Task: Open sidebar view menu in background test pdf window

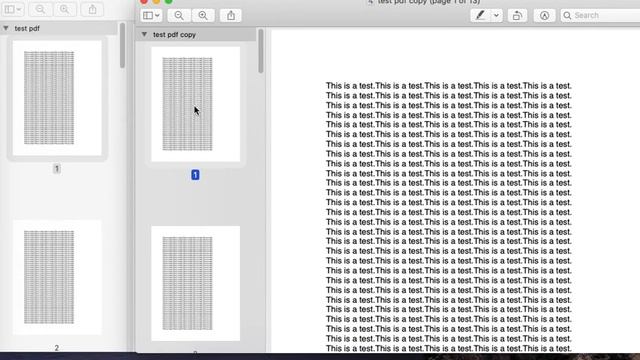Action: click(x=13, y=9)
